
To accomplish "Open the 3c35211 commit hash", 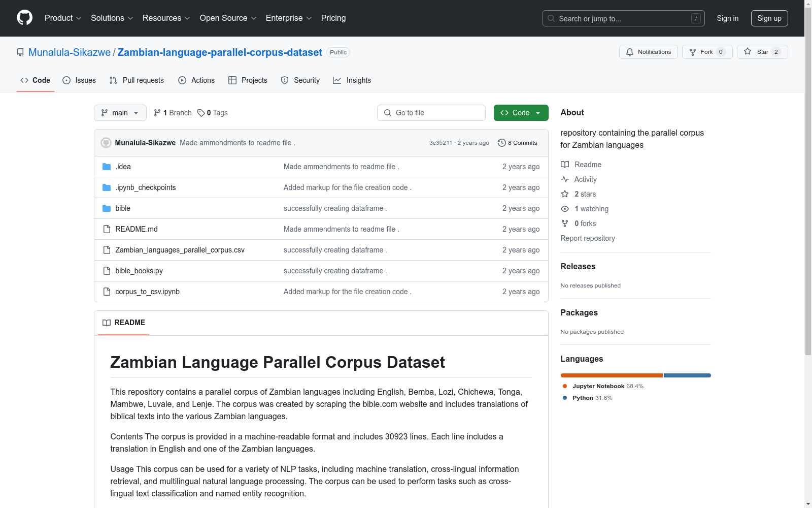I will 441,143.
